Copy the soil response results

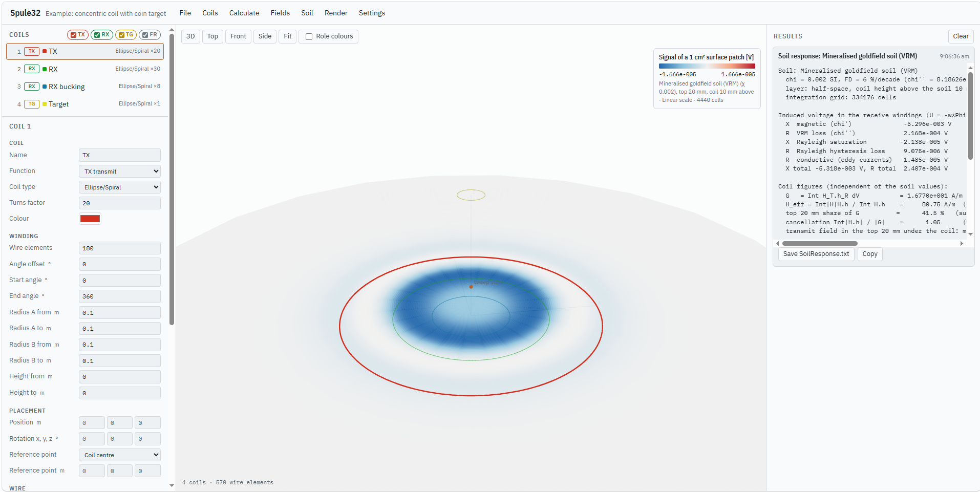pos(870,254)
